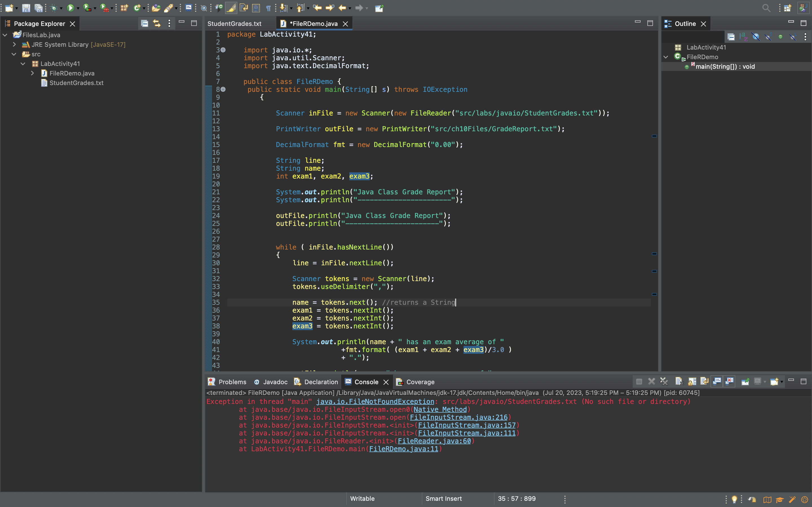This screenshot has width=812, height=507.
Task: Click the Save All toolbar icon
Action: pyautogui.click(x=39, y=8)
